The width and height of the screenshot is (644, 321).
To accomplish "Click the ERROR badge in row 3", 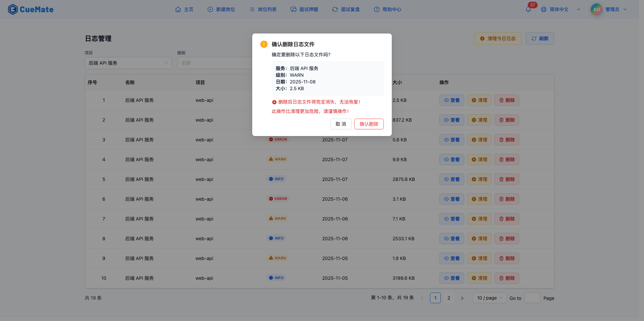I will pyautogui.click(x=278, y=139).
